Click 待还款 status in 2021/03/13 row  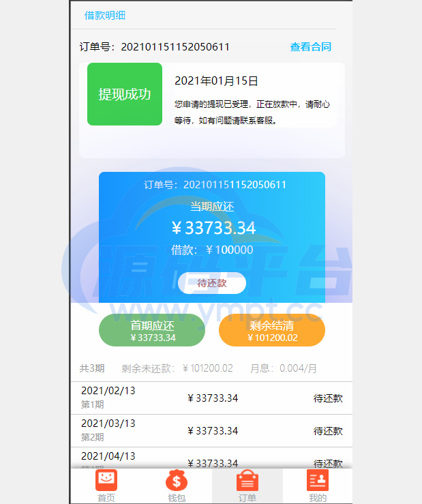coord(328,431)
